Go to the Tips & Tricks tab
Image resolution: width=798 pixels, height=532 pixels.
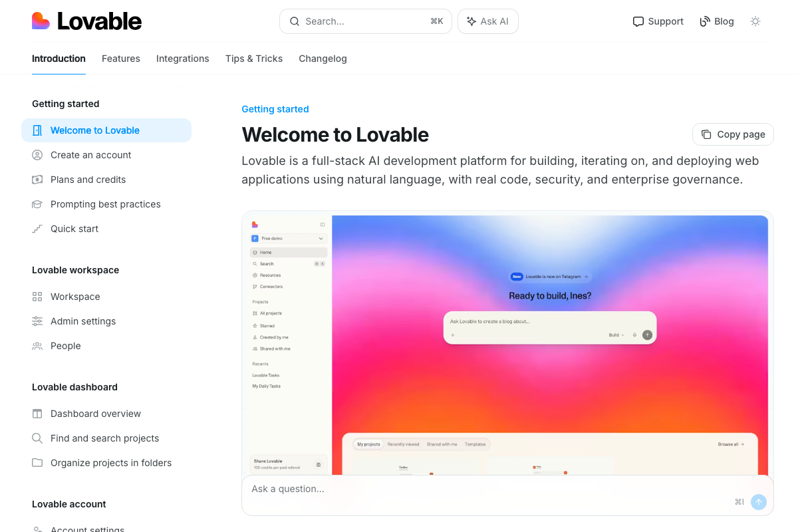click(254, 59)
